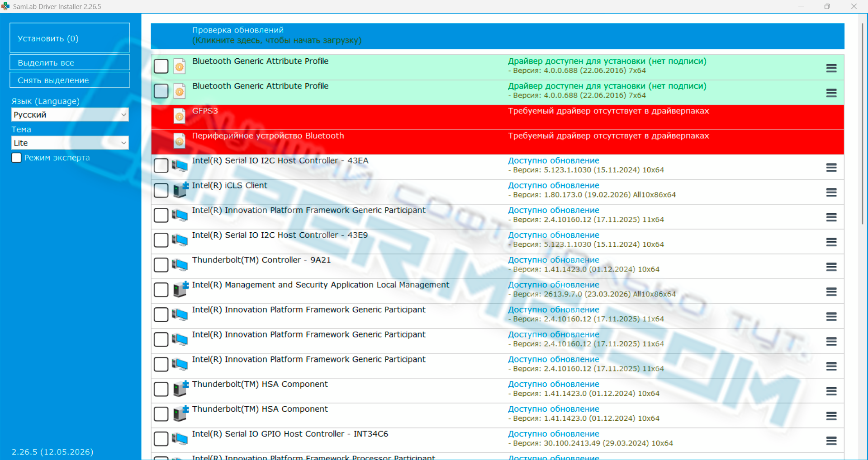Open the hamburger menu for I2C Host Controller 43E9
The width and height of the screenshot is (868, 460).
point(831,242)
